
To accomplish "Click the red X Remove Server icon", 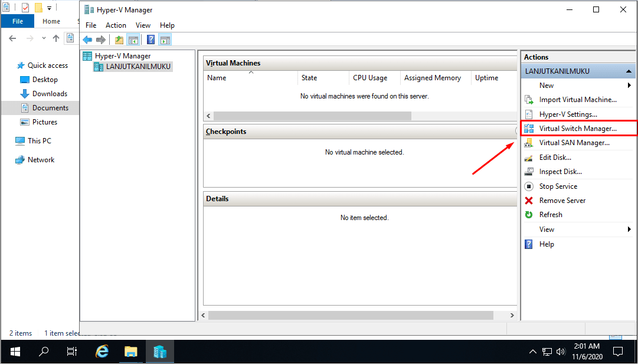I will [529, 201].
